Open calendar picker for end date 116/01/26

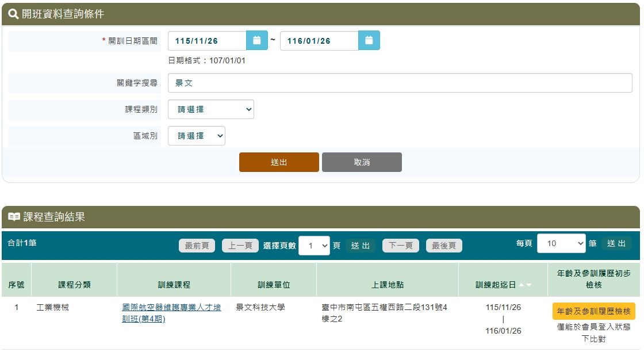(369, 41)
